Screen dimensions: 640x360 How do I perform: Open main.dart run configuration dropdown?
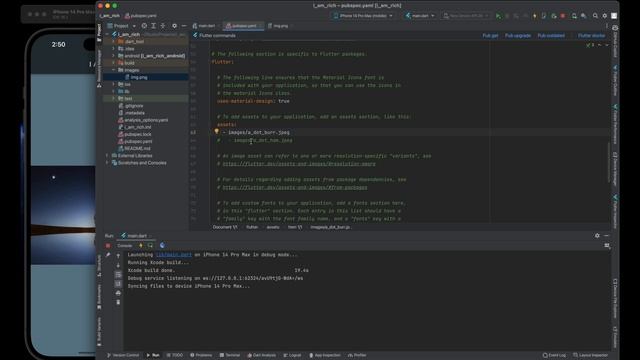(x=420, y=16)
